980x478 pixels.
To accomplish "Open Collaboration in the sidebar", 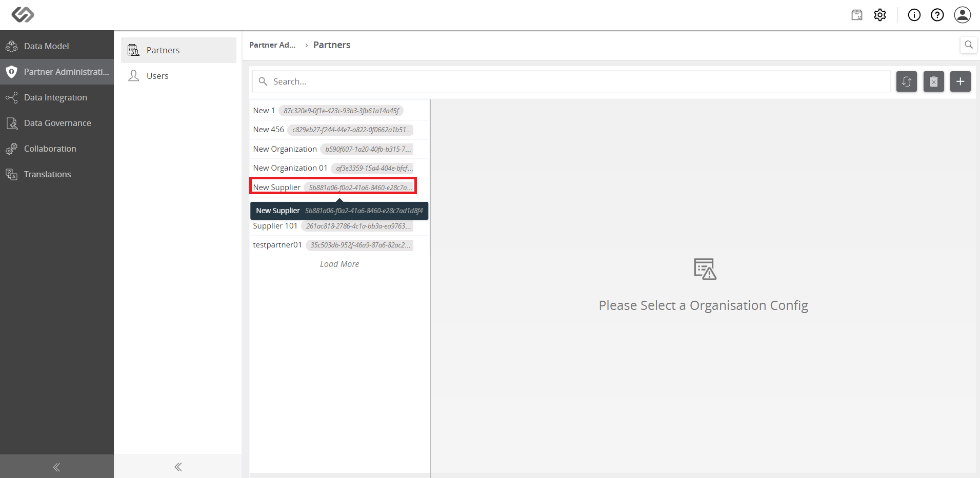I will click(x=57, y=149).
